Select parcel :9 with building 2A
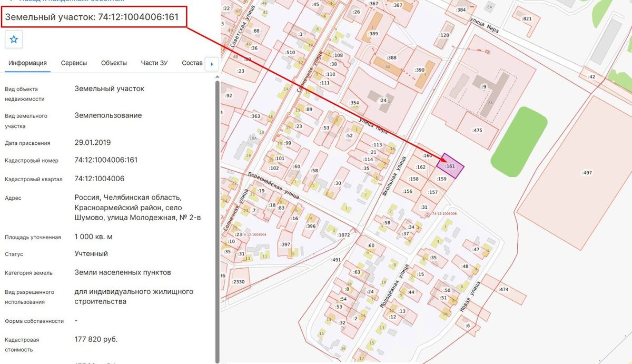 (484, 87)
